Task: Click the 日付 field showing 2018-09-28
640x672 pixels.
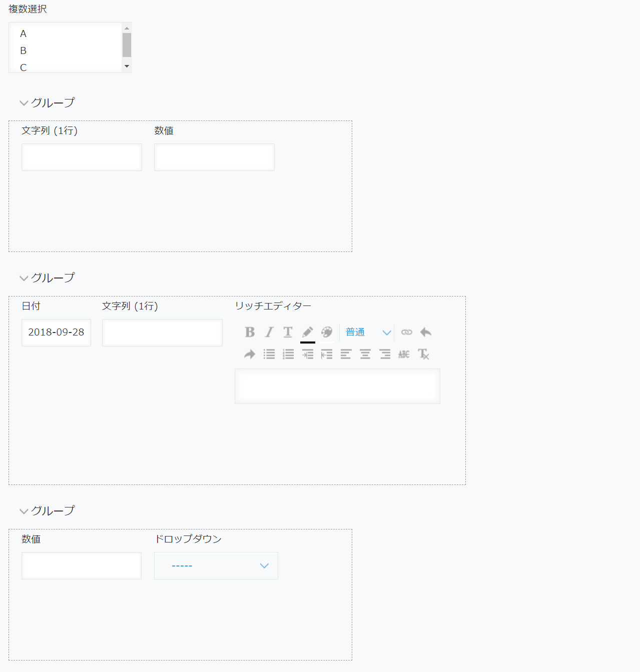Action: click(x=56, y=332)
